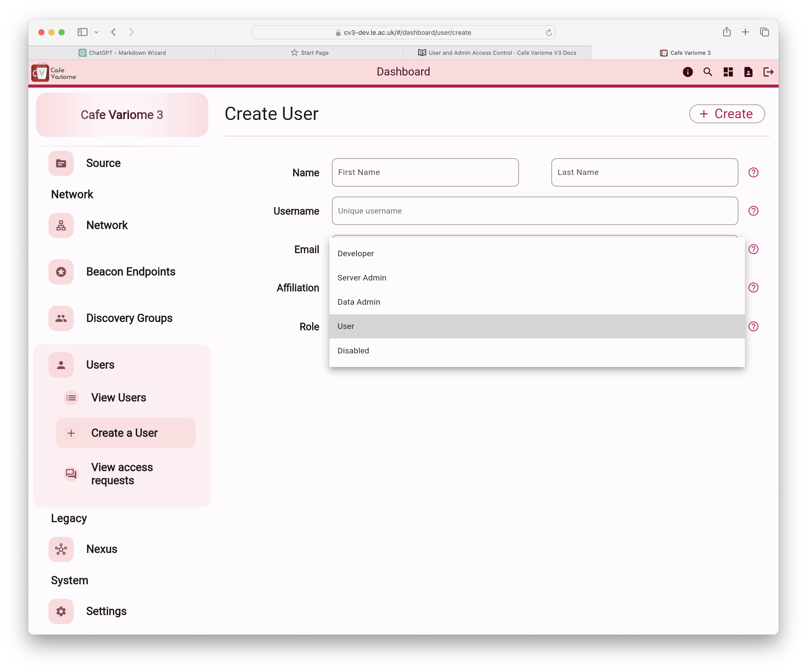The width and height of the screenshot is (807, 672).
Task: Click the help icon beside Affiliation field
Action: (x=753, y=288)
